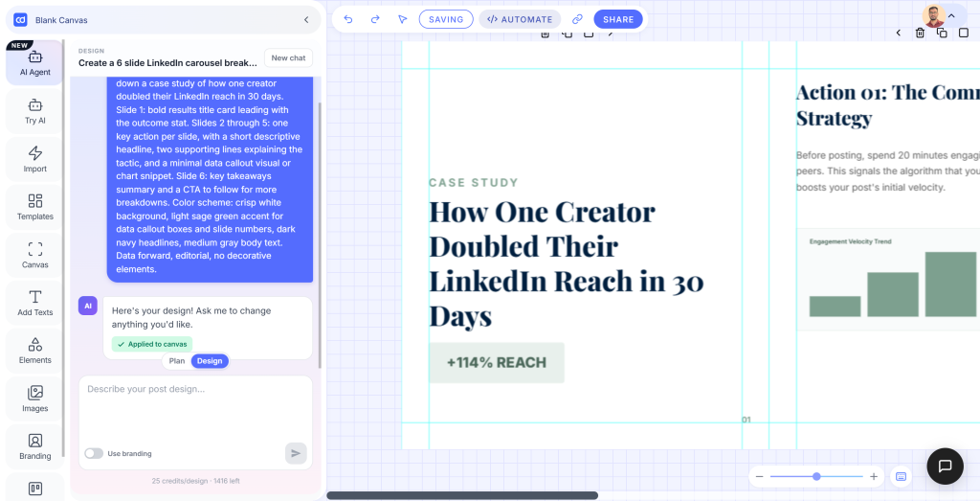The image size is (980, 501).
Task: Zoom out with the minus icon
Action: point(759,477)
